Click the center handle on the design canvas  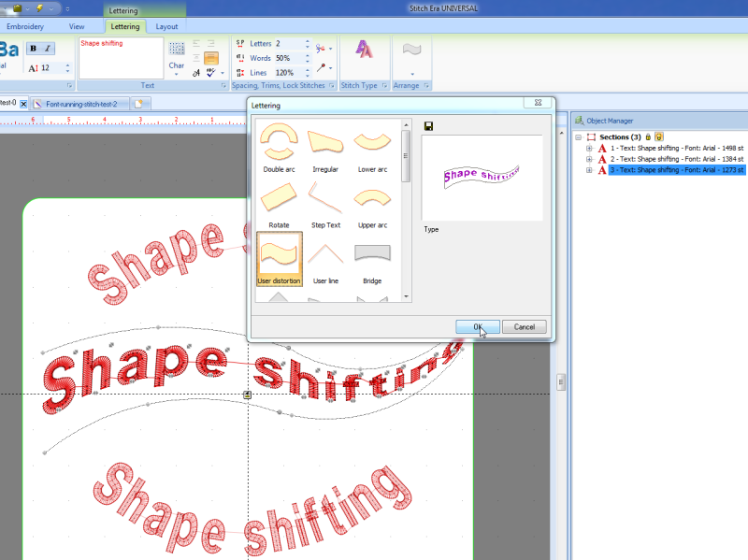coord(247,395)
